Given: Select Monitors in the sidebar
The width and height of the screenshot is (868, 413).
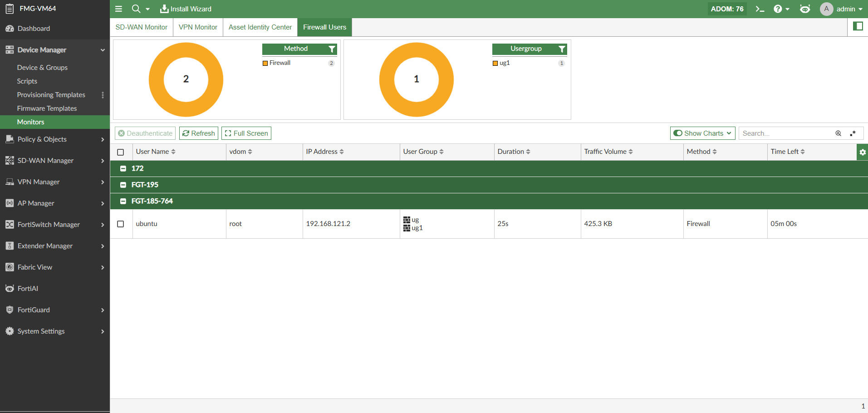Looking at the screenshot, I should (55, 122).
